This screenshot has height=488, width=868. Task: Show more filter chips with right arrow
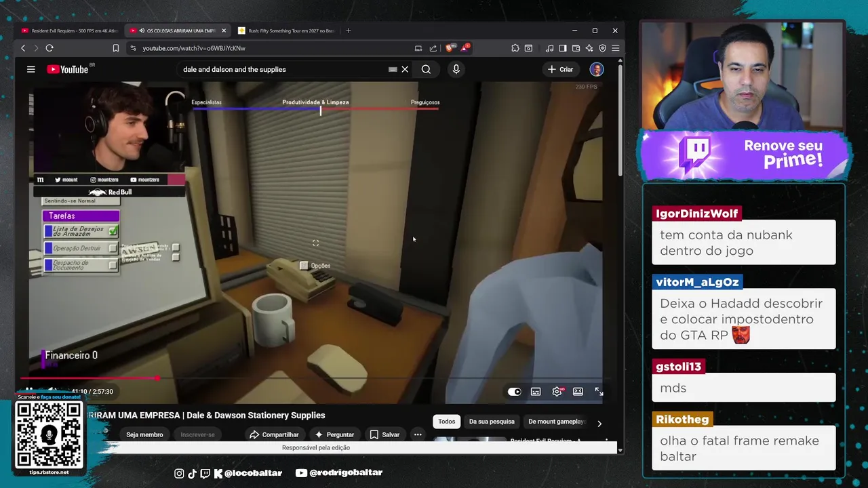tap(599, 423)
